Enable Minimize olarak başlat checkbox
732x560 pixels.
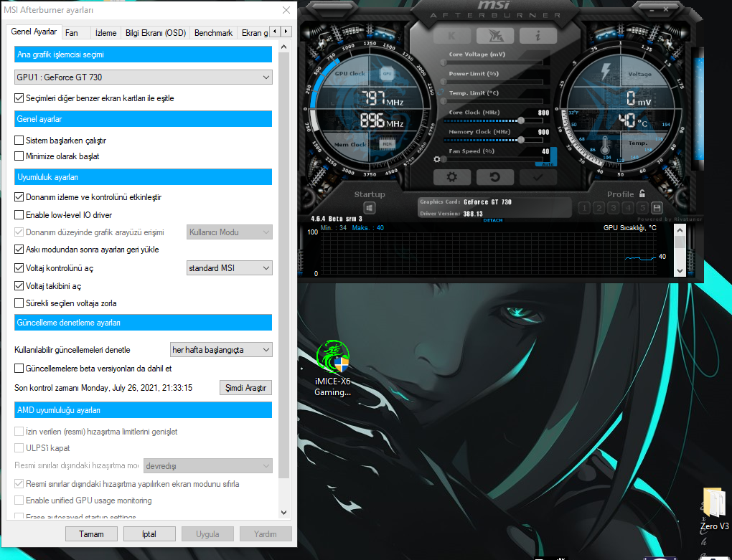coord(19,156)
